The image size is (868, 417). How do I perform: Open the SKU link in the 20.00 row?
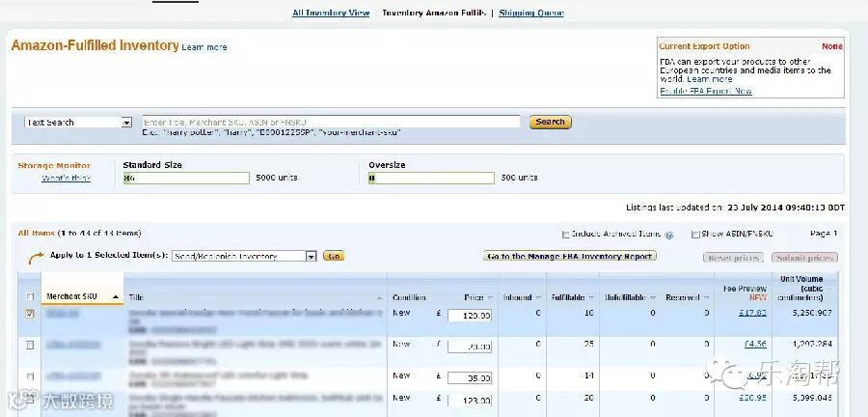pos(73,345)
